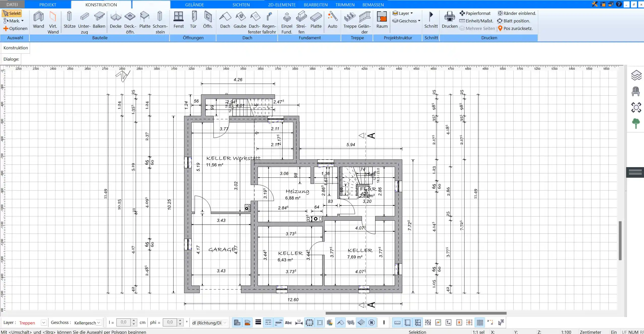
Task: Select the Wand (wall) tool
Action: 38,20
